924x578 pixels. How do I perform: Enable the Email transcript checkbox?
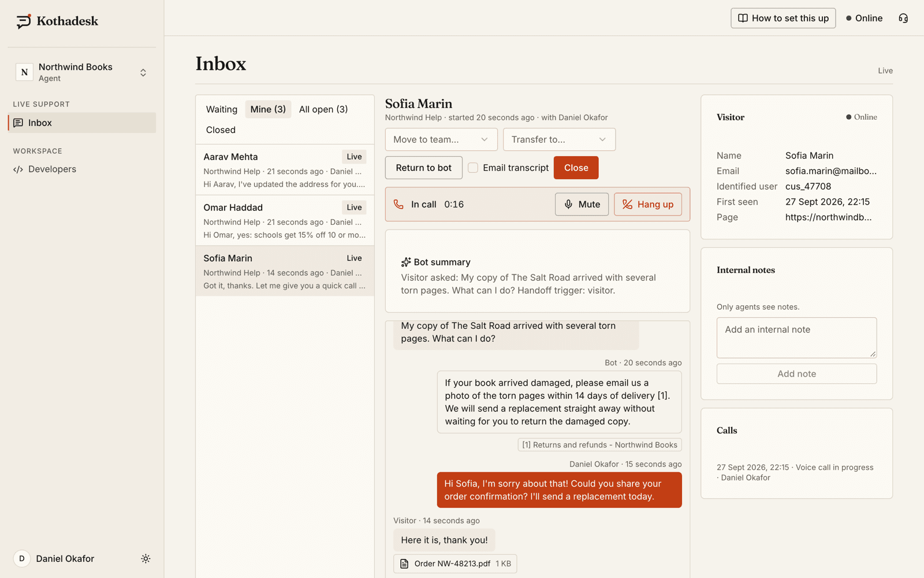473,168
